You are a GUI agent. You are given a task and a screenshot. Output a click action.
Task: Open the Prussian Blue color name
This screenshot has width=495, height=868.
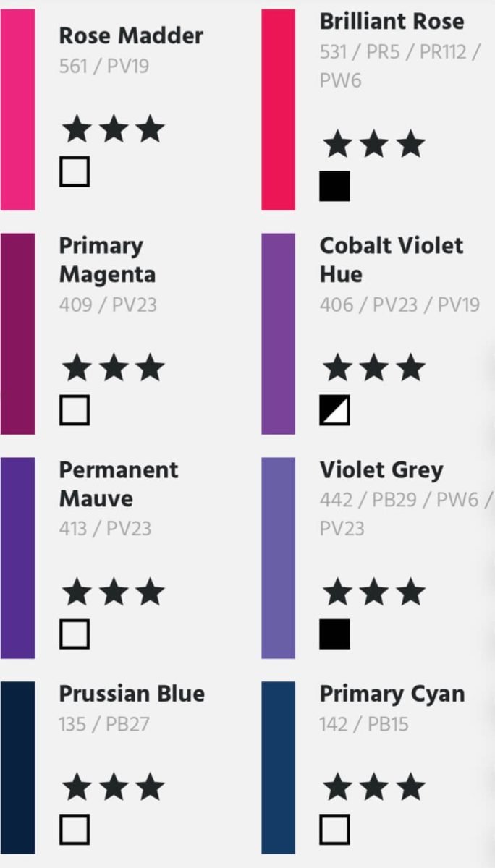tap(132, 694)
